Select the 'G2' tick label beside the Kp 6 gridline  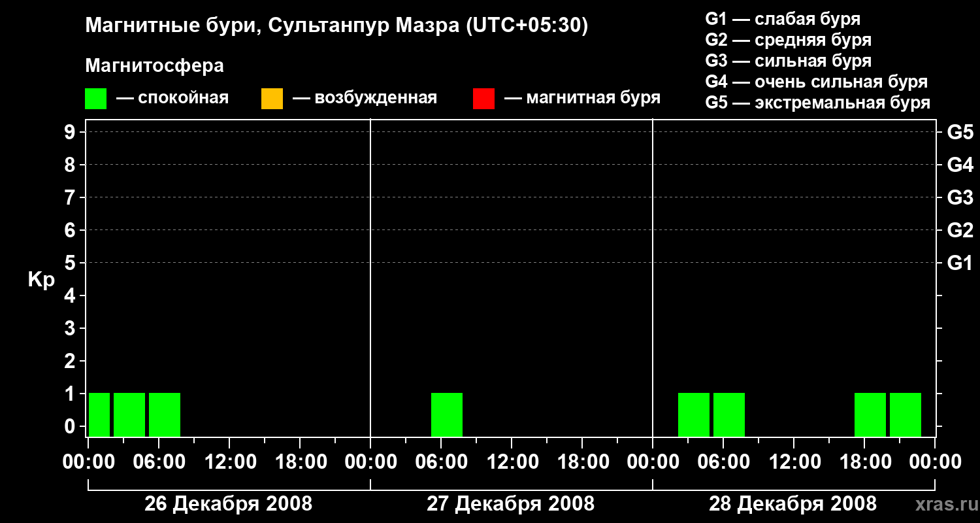(960, 230)
